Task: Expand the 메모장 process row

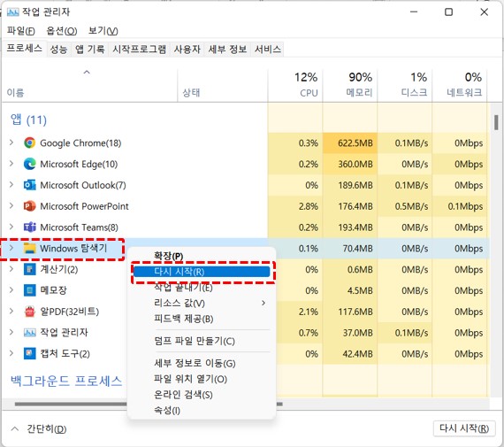Action: pyautogui.click(x=11, y=290)
